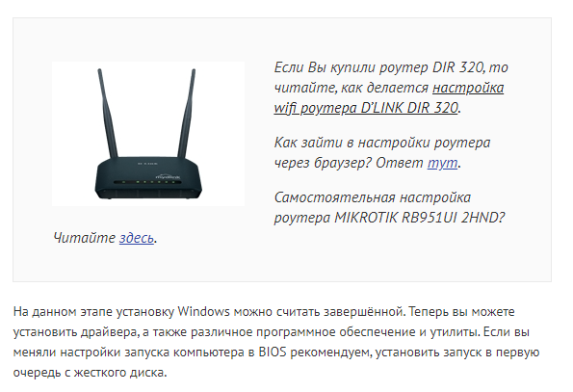Screen dimensions: 573x392
Task: Open the D-Link router photo
Action: click(x=148, y=134)
